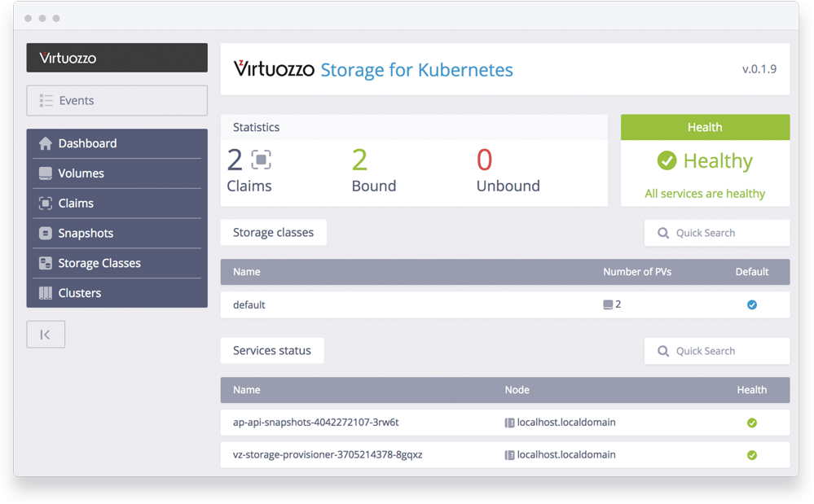The width and height of the screenshot is (814, 504).
Task: Click localhost.localdomain node of vz-storage-provisioner
Action: click(565, 455)
